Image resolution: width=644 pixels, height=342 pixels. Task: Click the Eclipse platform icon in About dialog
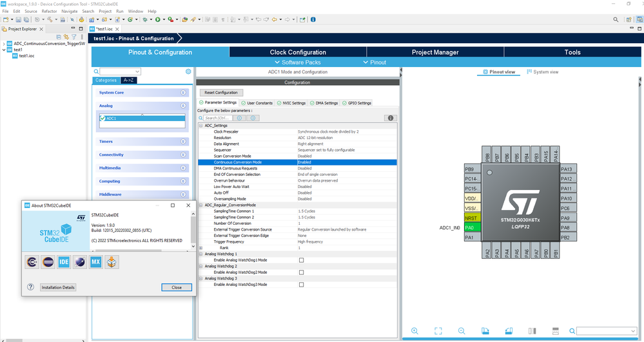[x=48, y=262]
